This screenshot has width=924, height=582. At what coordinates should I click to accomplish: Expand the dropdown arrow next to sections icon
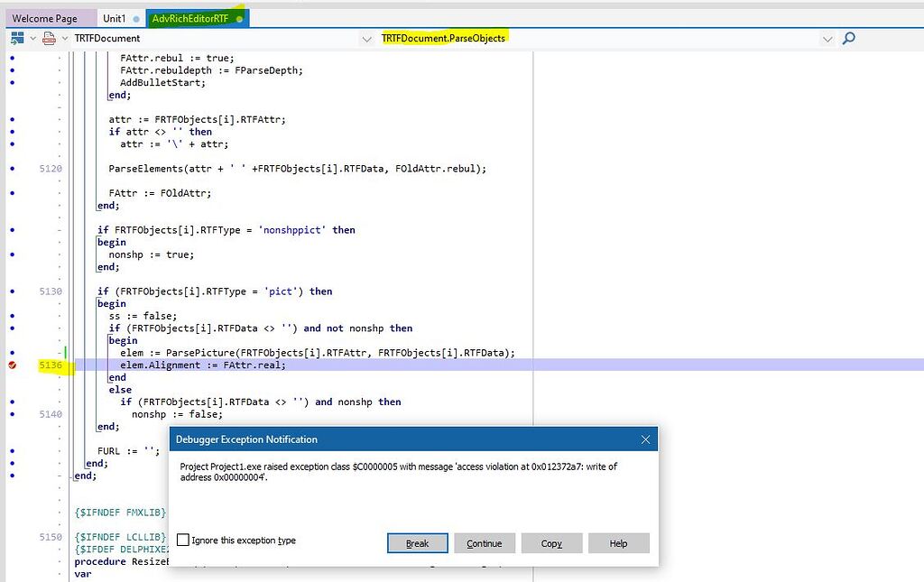[x=64, y=38]
